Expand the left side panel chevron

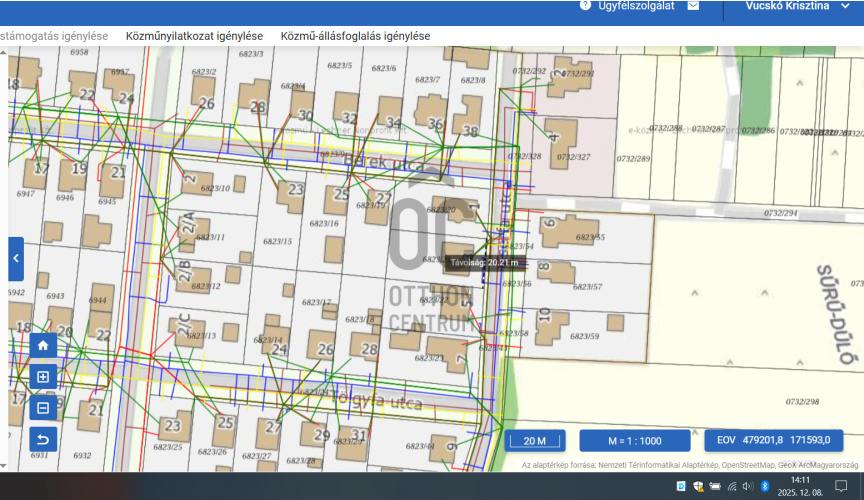[16, 259]
